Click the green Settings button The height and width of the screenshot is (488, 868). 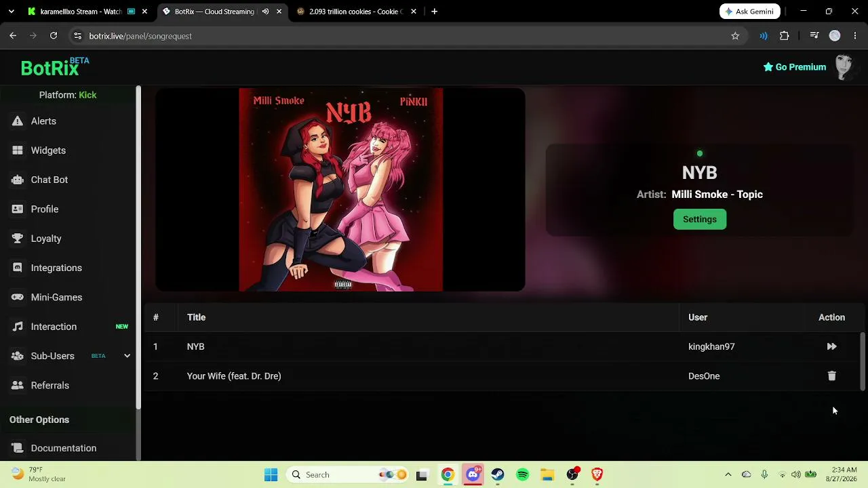point(700,220)
